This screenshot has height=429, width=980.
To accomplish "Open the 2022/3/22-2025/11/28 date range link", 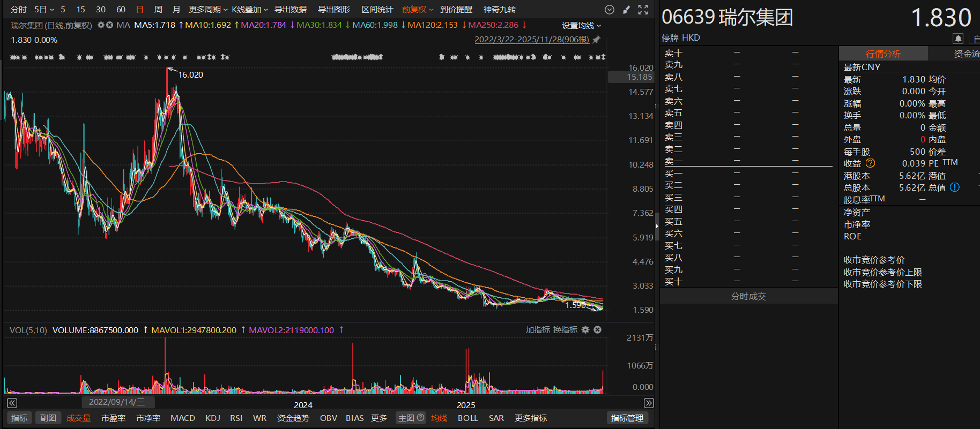I will 531,40.
